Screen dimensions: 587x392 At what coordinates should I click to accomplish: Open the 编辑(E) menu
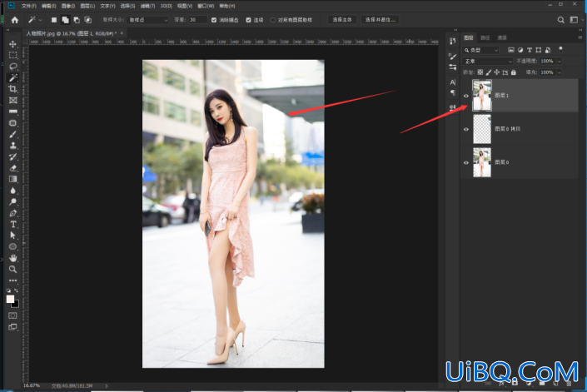[x=48, y=6]
